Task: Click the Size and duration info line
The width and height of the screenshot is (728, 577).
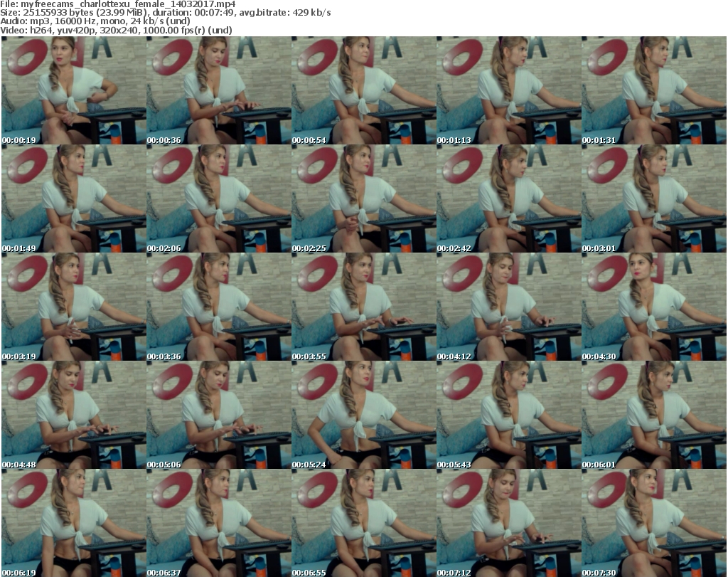Action: pyautogui.click(x=165, y=13)
